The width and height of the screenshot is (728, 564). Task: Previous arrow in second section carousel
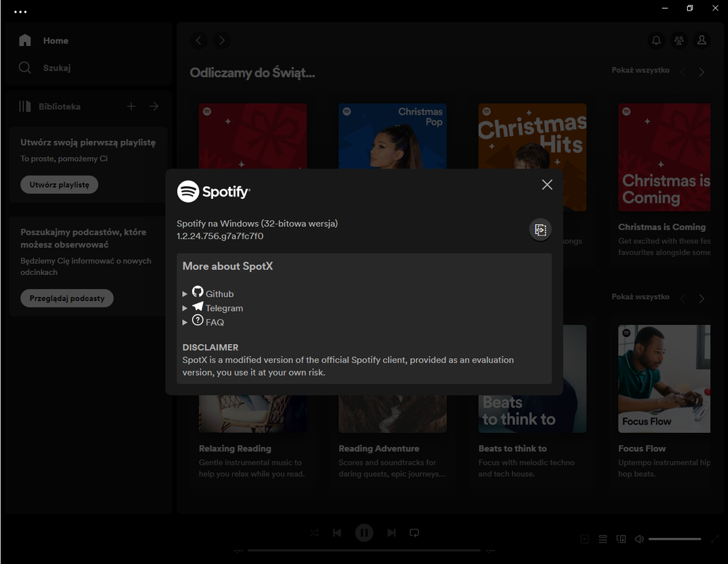click(683, 299)
